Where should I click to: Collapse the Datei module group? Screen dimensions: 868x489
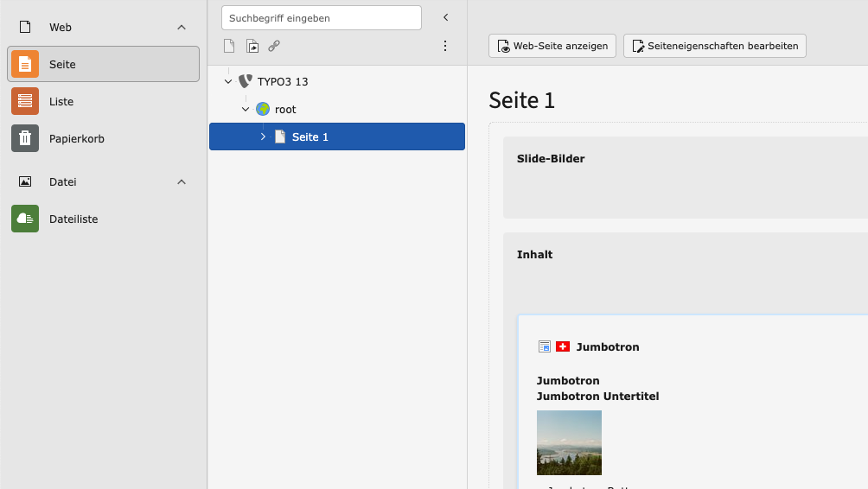182,182
